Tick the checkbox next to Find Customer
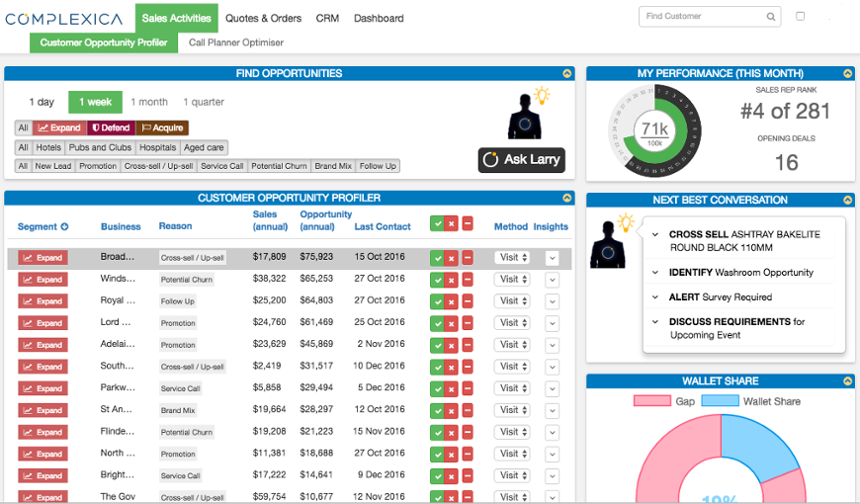 coord(800,16)
